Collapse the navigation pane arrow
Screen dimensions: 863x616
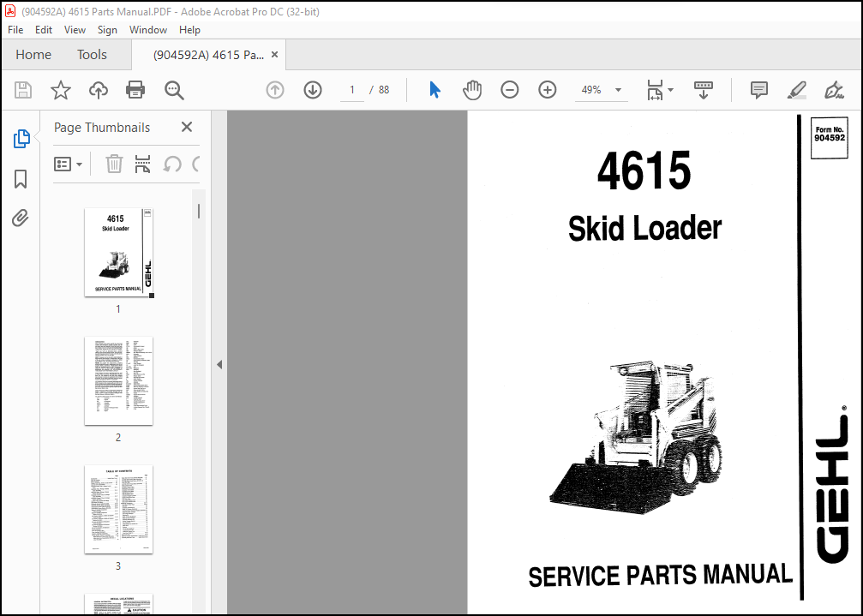[x=219, y=364]
